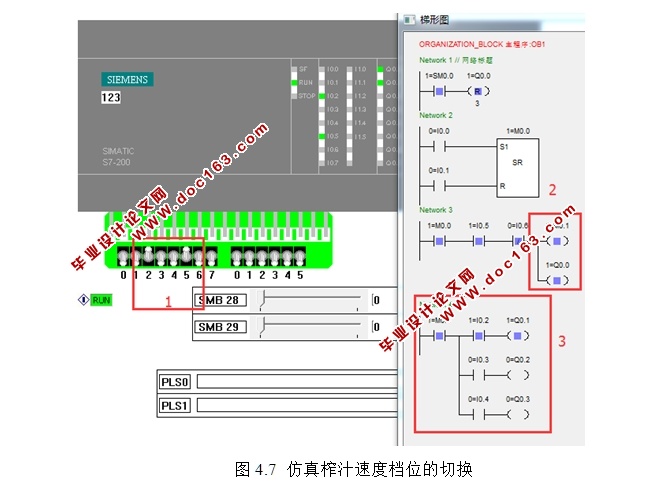This screenshot has height=482, width=649.
Task: Click the I1.5 input LED
Action: 349,137
